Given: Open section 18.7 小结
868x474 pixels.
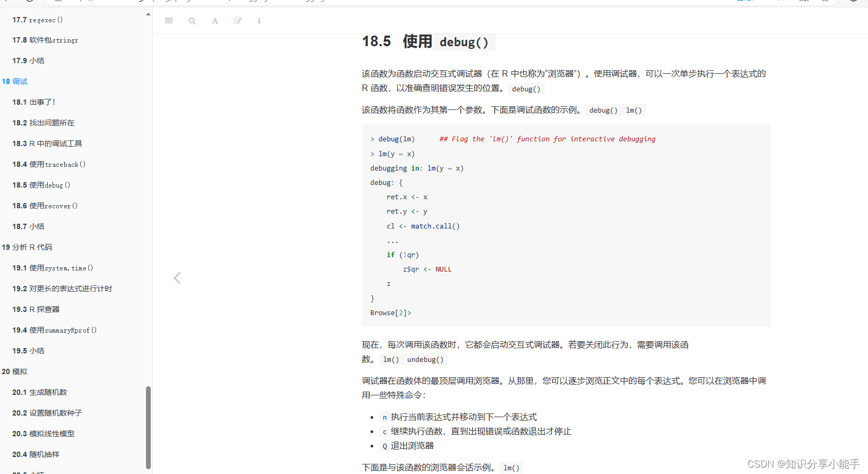Looking at the screenshot, I should (28, 226).
